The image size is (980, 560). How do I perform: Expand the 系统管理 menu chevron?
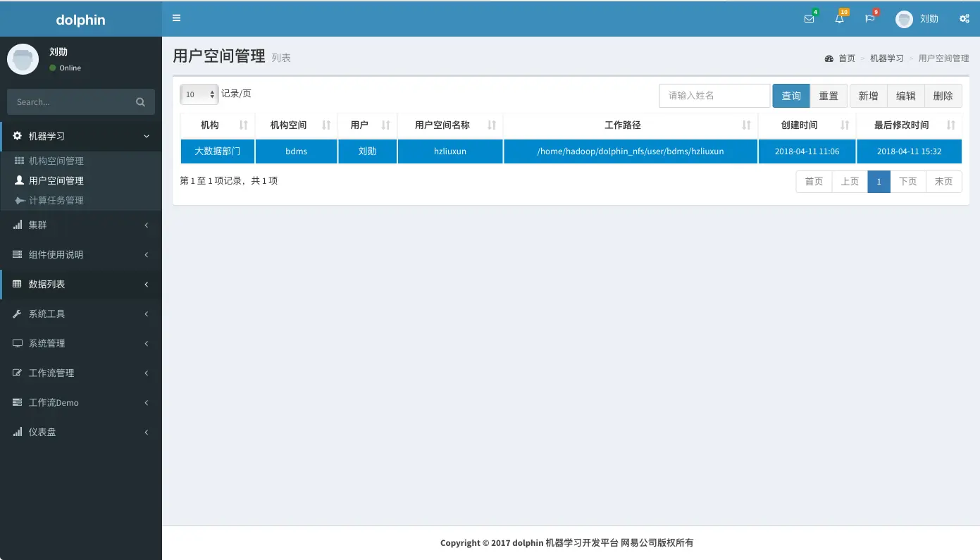pyautogui.click(x=147, y=344)
